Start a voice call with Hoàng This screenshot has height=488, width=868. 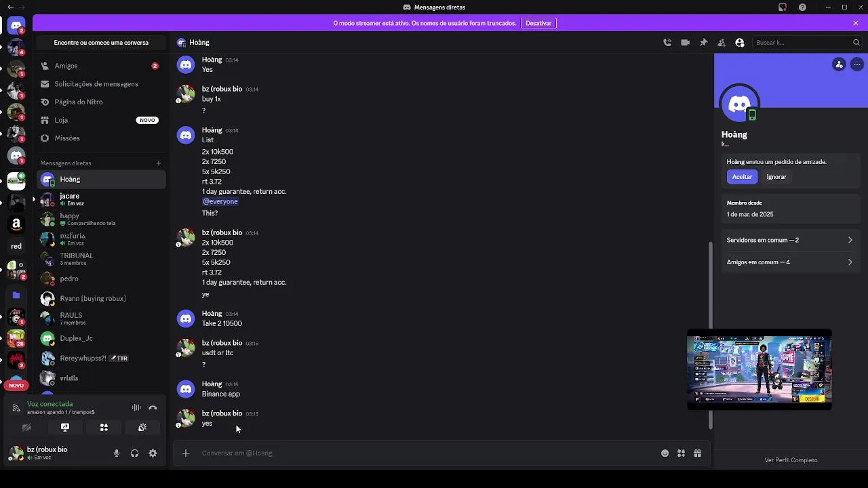(x=667, y=43)
